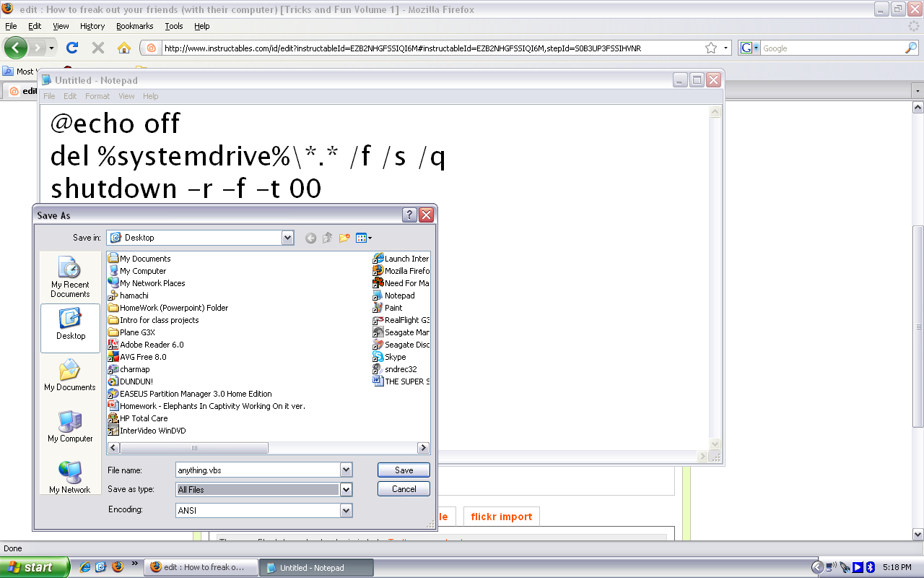Click Save button in Save As dialog

tap(404, 470)
